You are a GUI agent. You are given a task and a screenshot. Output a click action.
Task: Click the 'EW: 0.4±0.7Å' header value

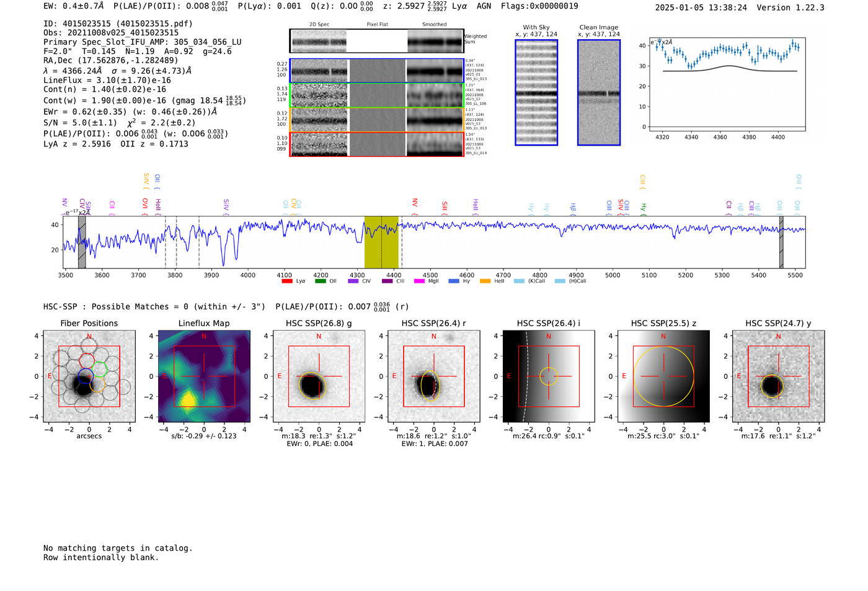tap(74, 6)
